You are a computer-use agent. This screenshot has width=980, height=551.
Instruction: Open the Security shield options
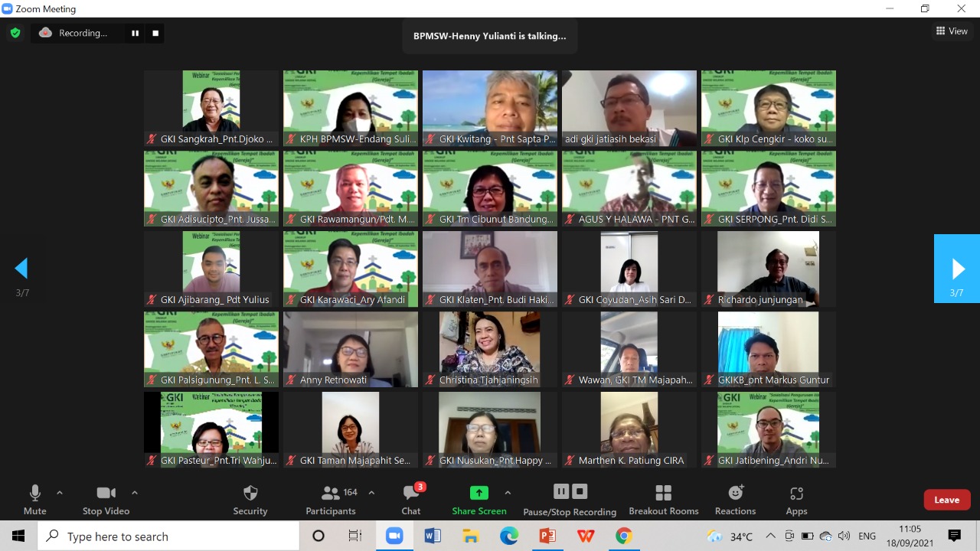point(250,499)
